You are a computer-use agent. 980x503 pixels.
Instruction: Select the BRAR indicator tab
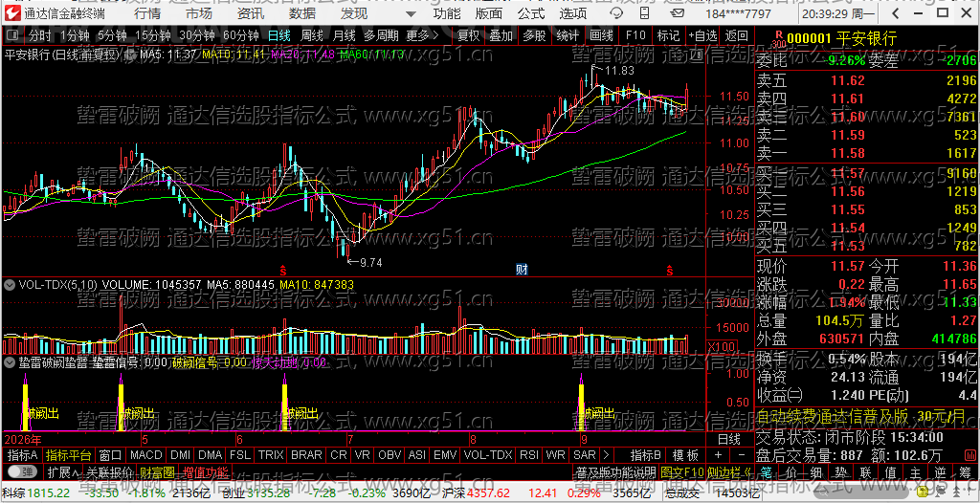(307, 454)
